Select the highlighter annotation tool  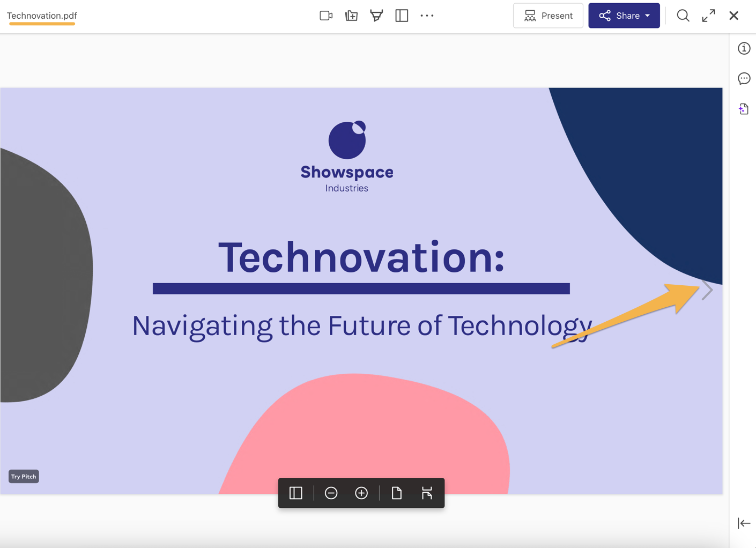376,16
